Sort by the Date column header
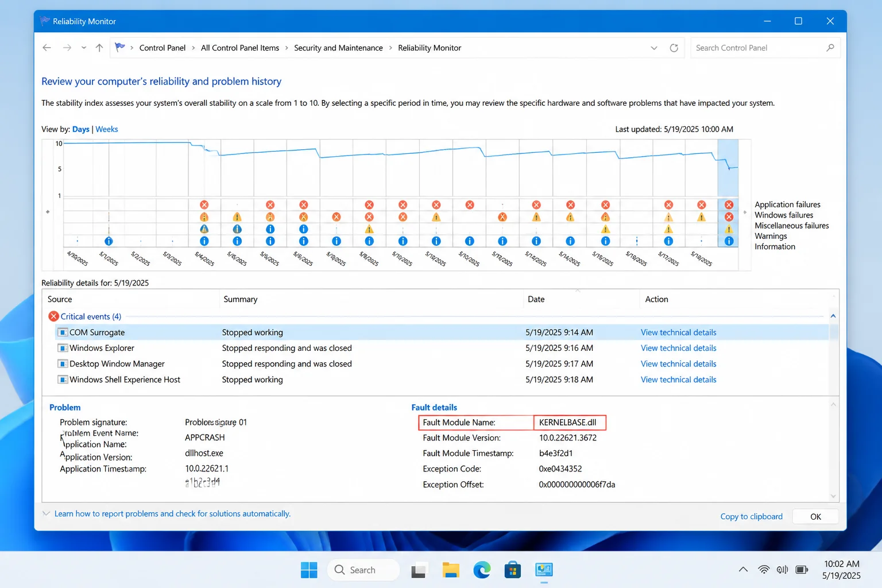The width and height of the screenshot is (882, 588). point(536,299)
